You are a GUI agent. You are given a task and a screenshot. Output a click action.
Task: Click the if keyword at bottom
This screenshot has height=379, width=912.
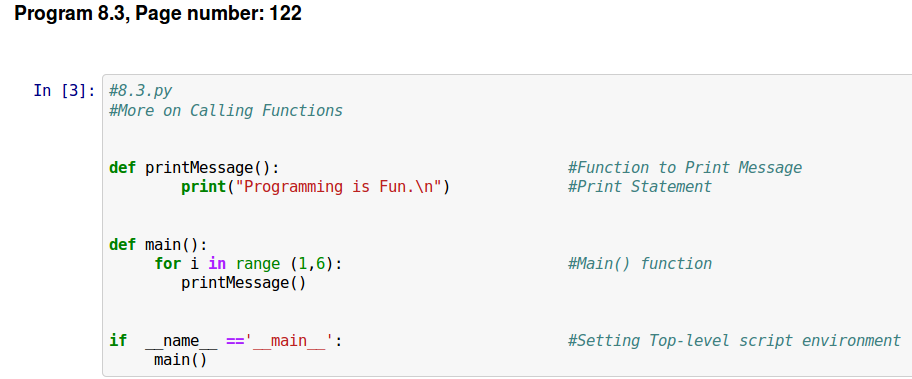pos(117,341)
